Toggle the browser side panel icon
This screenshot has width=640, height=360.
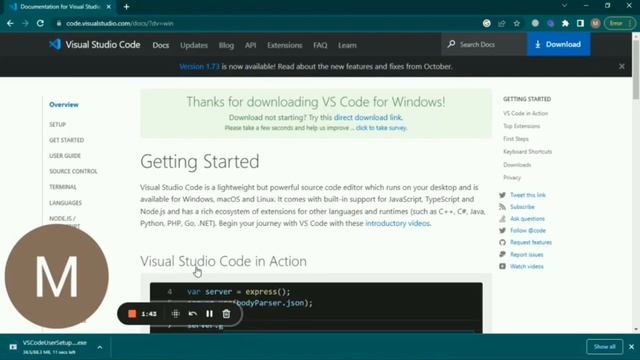tap(580, 24)
